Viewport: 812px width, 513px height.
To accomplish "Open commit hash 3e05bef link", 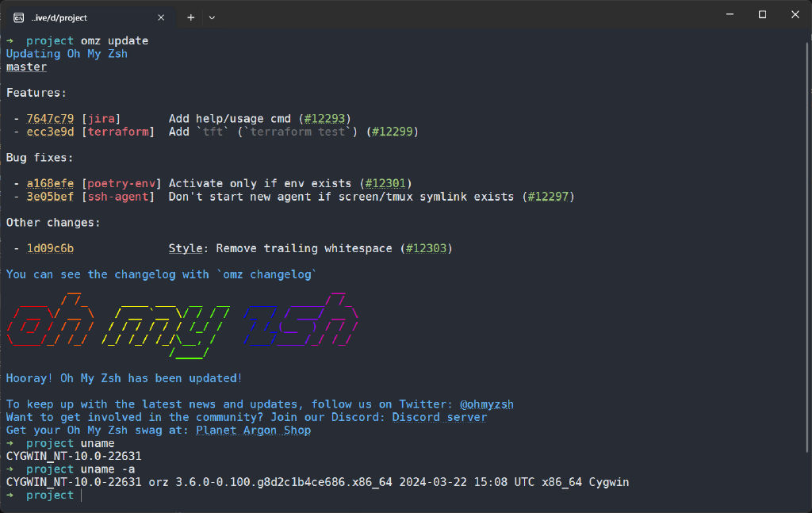I will click(50, 197).
